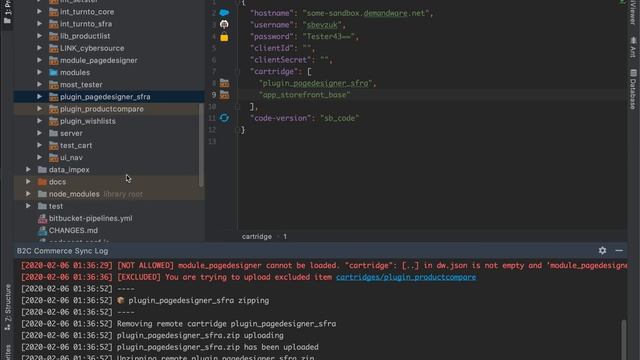Click the orange docs folder icon
This screenshot has width=640, height=360.
click(x=42, y=182)
